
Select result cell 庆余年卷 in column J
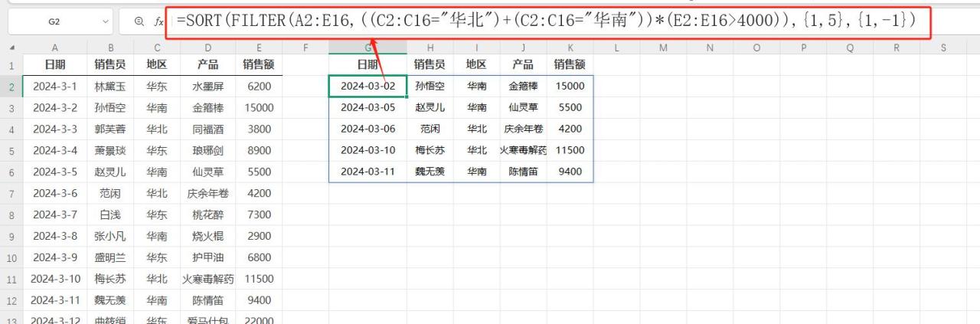(x=523, y=129)
